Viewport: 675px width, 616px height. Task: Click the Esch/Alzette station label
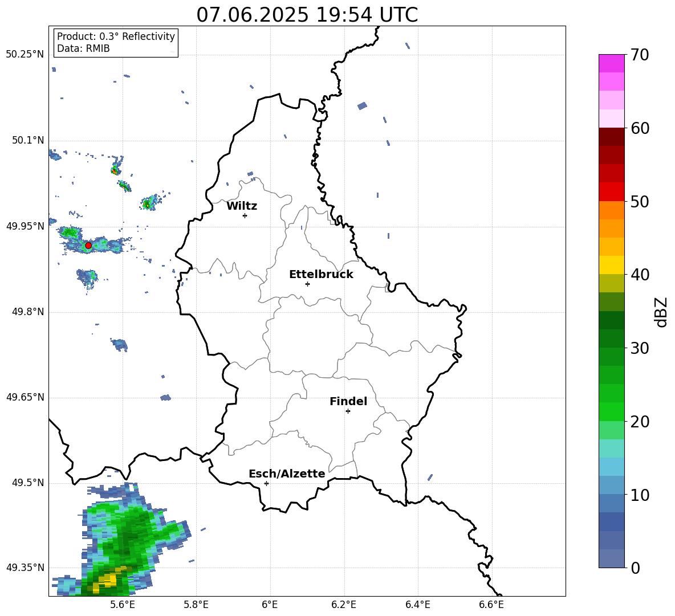pyautogui.click(x=287, y=474)
